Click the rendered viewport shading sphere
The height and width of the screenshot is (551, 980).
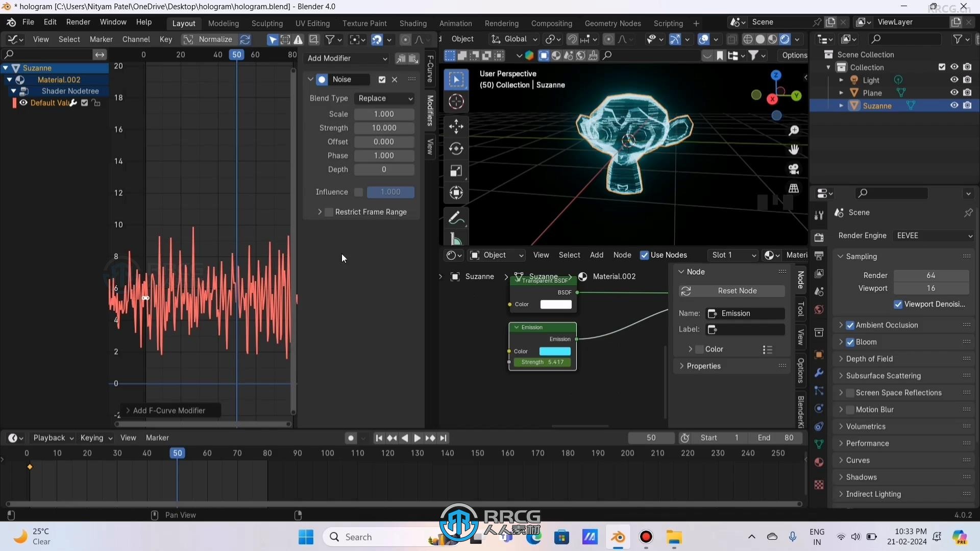pyautogui.click(x=785, y=39)
